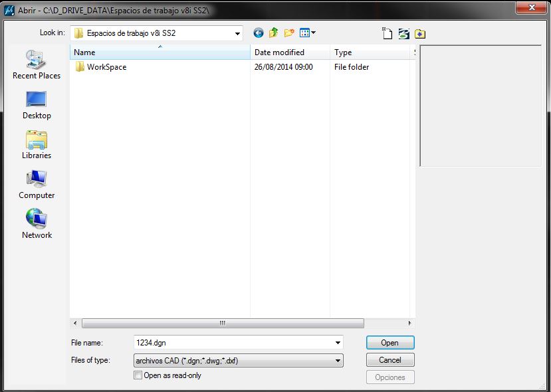
Task: Close the Abrir dialog
Action: pyautogui.click(x=531, y=7)
